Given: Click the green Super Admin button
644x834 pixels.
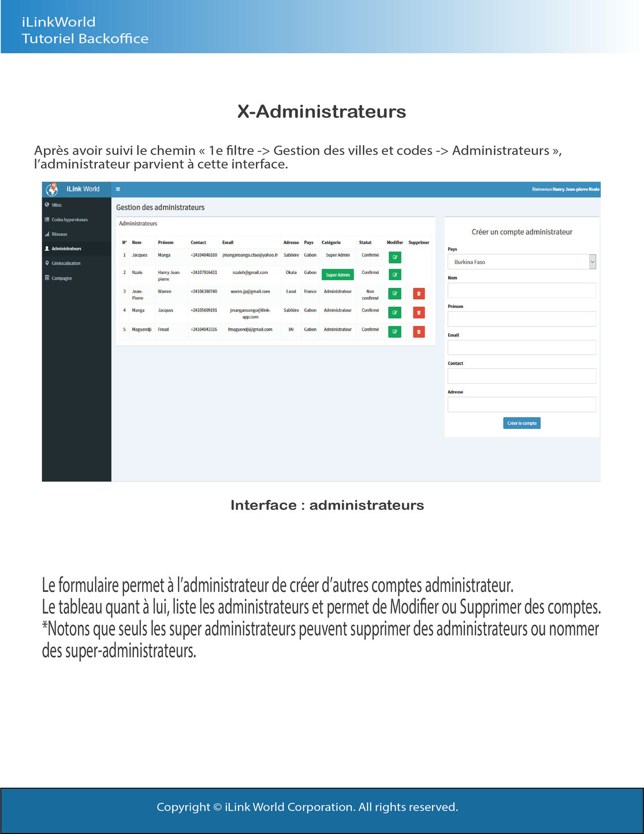Looking at the screenshot, I should (337, 275).
